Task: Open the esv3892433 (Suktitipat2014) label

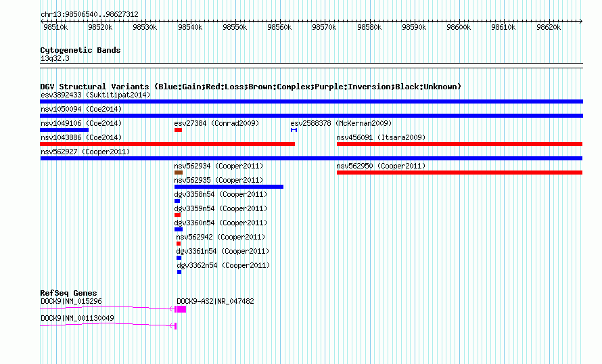Action: [95, 95]
